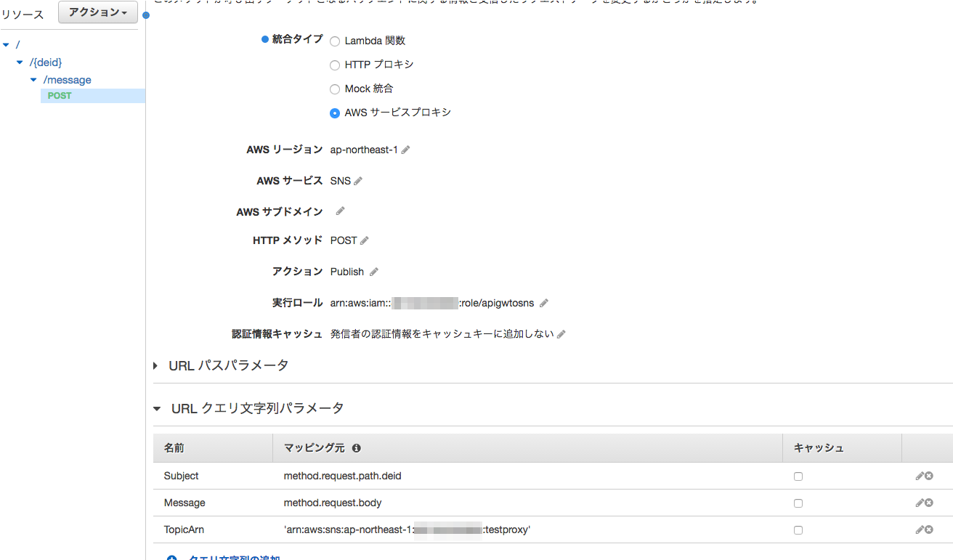Edit the AWS service SNS pencil

pos(358,181)
